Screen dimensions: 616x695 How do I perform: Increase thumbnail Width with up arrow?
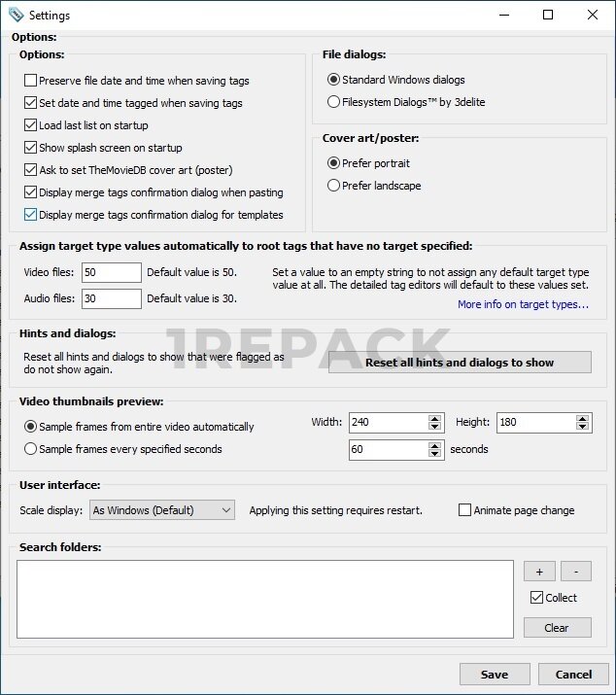(x=435, y=418)
